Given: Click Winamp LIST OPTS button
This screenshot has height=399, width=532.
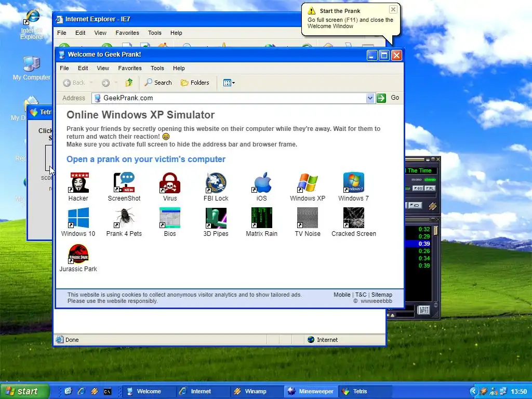Looking at the screenshot, I should (x=424, y=310).
